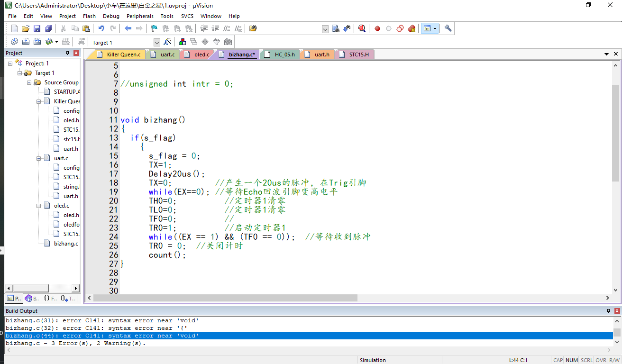Collapse the Target 1 tree node
This screenshot has width=622, height=364.
(x=19, y=73)
